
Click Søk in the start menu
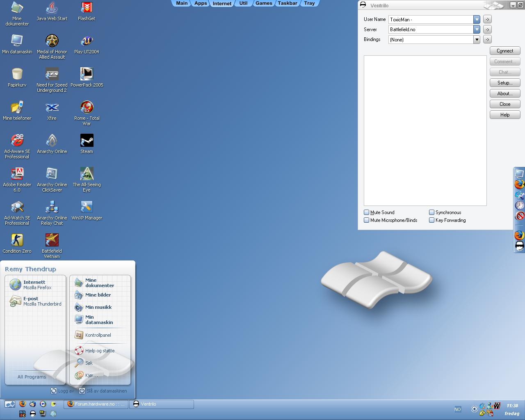click(x=84, y=363)
